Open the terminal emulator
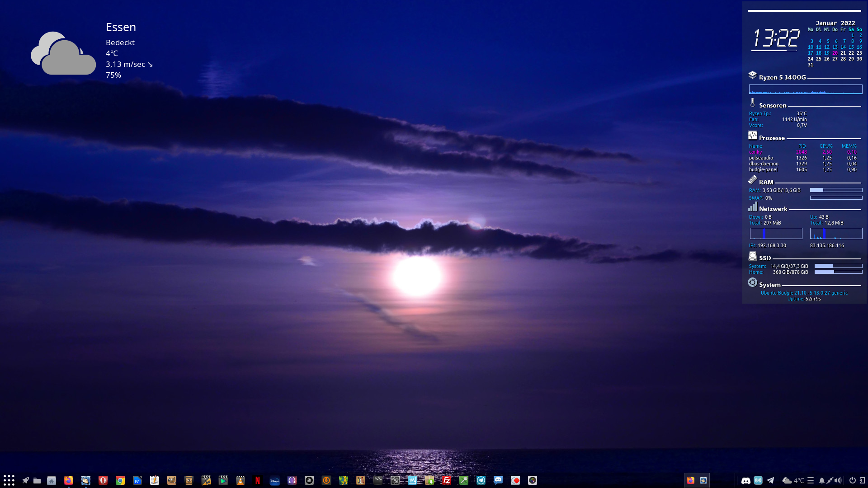The width and height of the screenshot is (868, 488). coord(377,481)
